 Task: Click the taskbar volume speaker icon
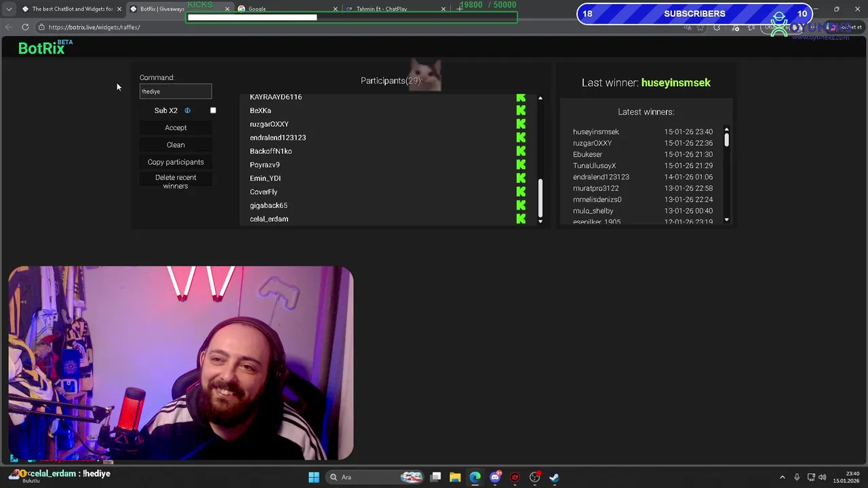click(x=823, y=477)
